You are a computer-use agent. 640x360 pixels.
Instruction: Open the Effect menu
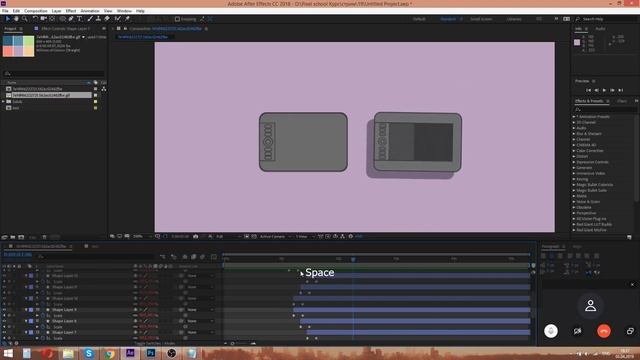pyautogui.click(x=71, y=11)
